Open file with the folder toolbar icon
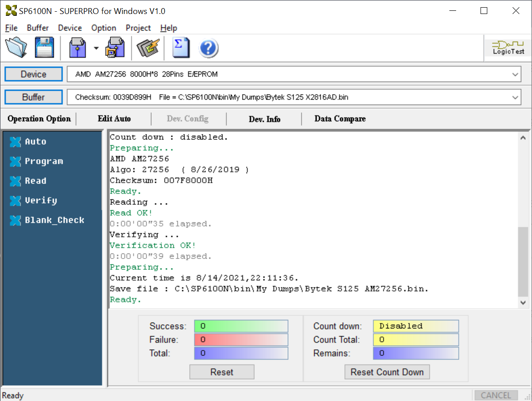The image size is (532, 401). [x=16, y=47]
